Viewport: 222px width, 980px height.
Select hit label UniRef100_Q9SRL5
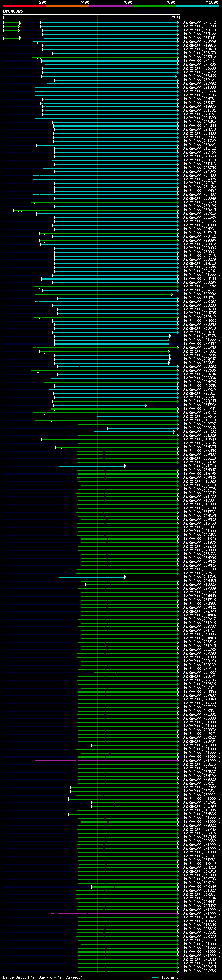point(199,214)
